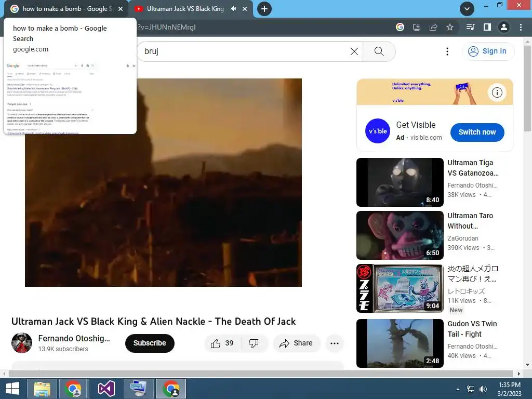Open File Explorer from taskbar

coord(42,389)
